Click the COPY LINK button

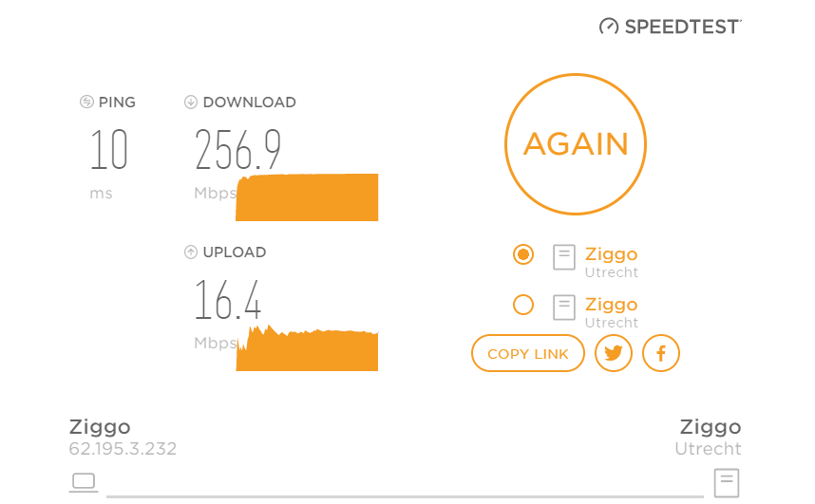click(x=528, y=354)
